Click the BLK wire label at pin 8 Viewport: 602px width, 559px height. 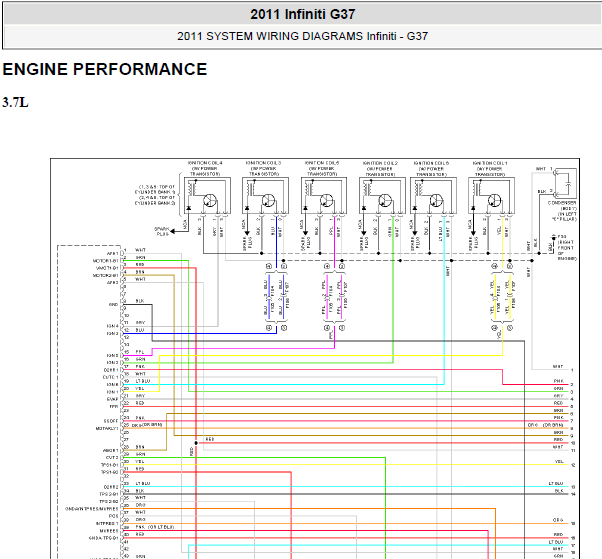(140, 301)
